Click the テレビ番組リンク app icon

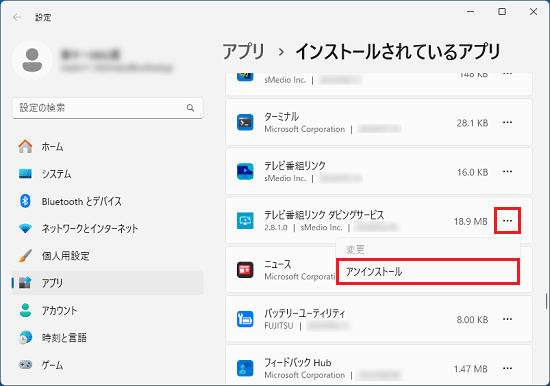coord(245,172)
